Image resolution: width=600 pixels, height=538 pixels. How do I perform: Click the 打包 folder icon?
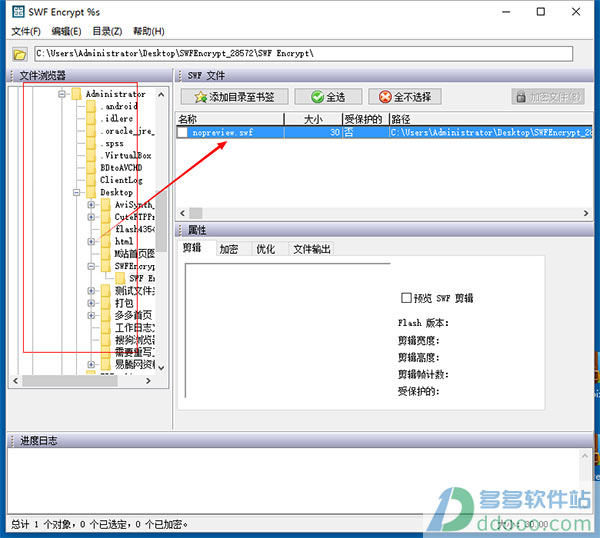coord(106,303)
